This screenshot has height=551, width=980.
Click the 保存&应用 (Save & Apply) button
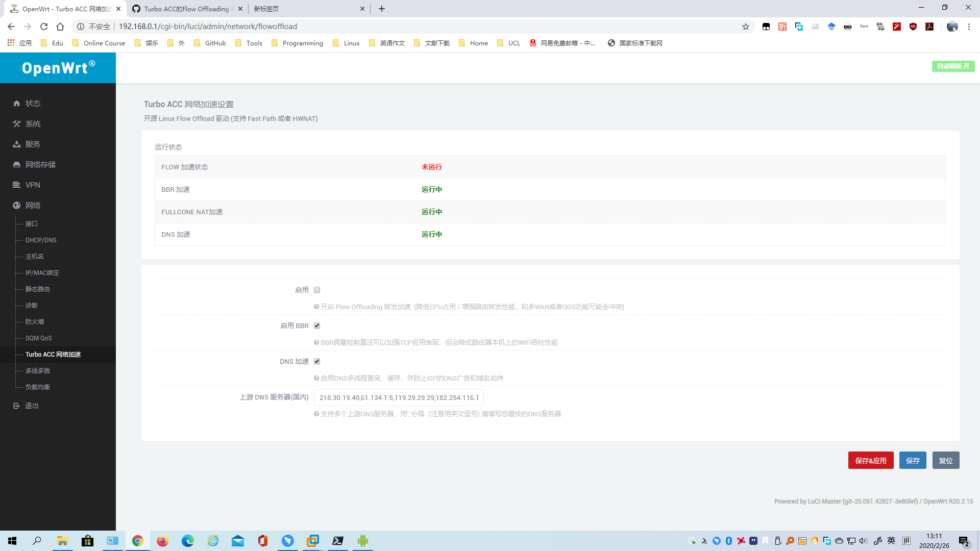[x=870, y=460]
